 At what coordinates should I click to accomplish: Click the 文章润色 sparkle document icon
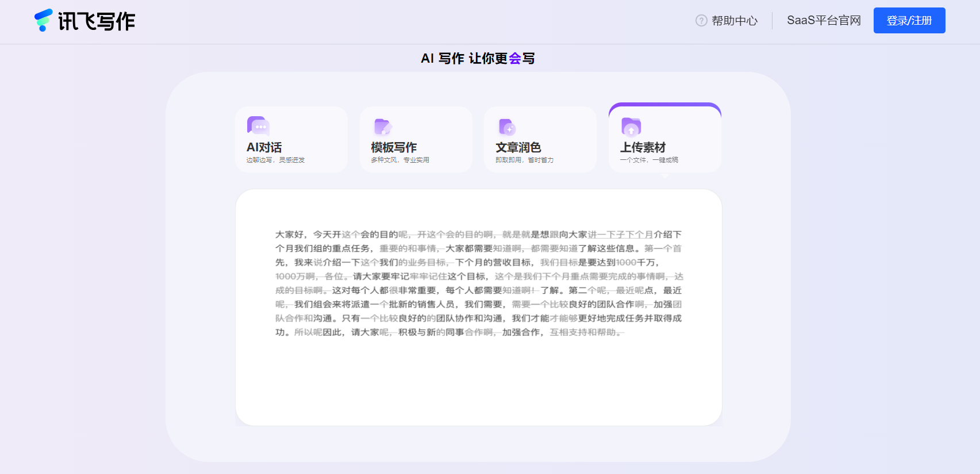click(507, 127)
